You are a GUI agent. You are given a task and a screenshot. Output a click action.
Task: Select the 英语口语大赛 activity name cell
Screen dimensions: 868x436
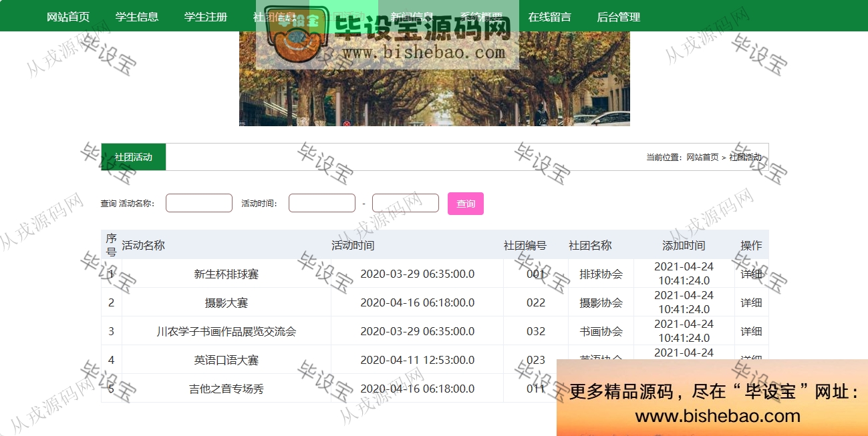pos(227,360)
